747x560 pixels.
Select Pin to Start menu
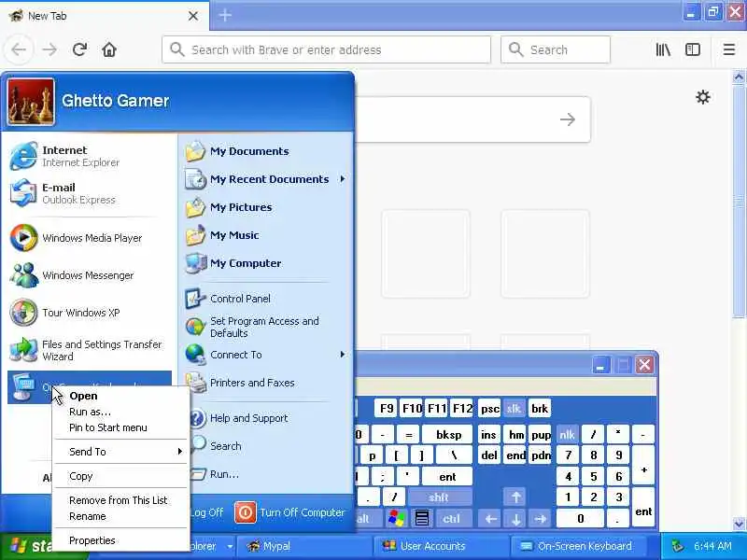pos(120,427)
